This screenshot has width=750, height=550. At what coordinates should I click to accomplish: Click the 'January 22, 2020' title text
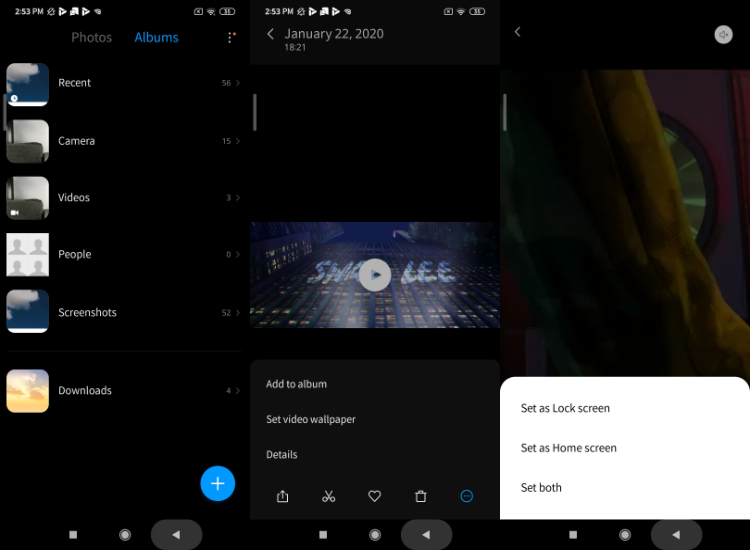[x=334, y=33]
